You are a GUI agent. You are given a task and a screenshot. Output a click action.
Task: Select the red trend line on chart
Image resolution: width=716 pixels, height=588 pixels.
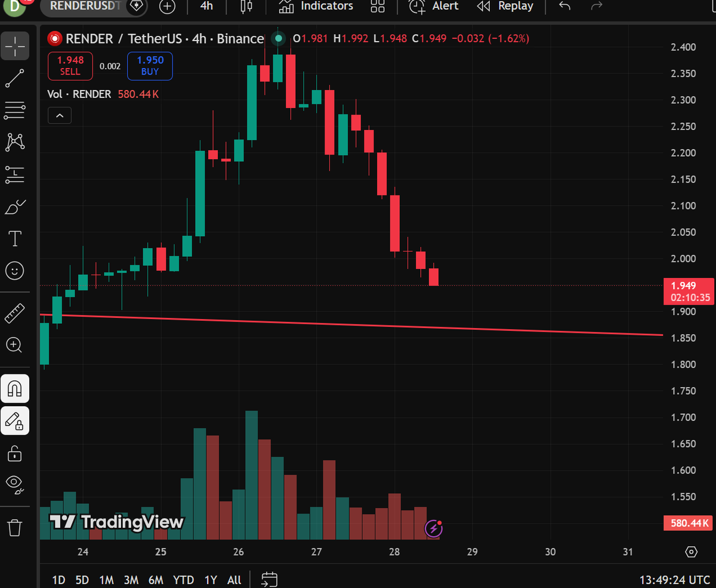[x=352, y=325]
